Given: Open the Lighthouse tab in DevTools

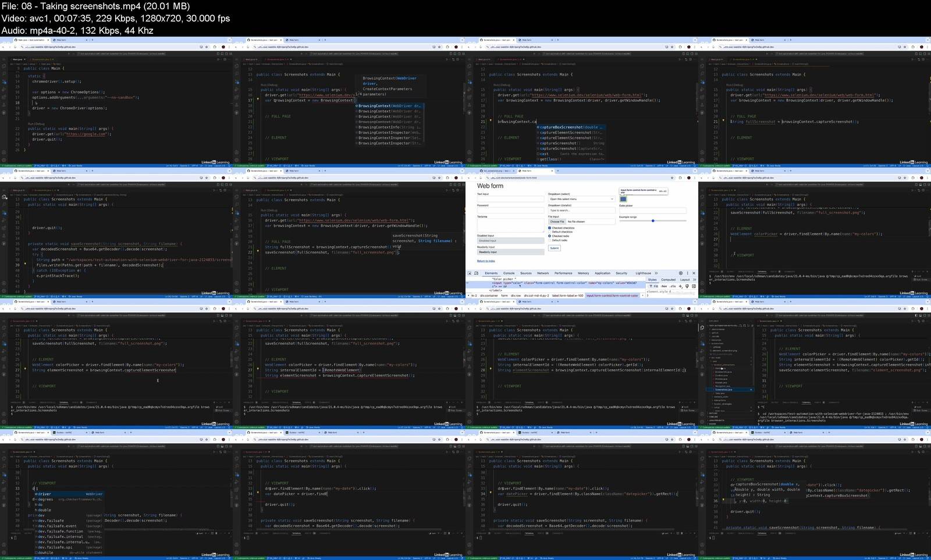Looking at the screenshot, I should coord(644,273).
